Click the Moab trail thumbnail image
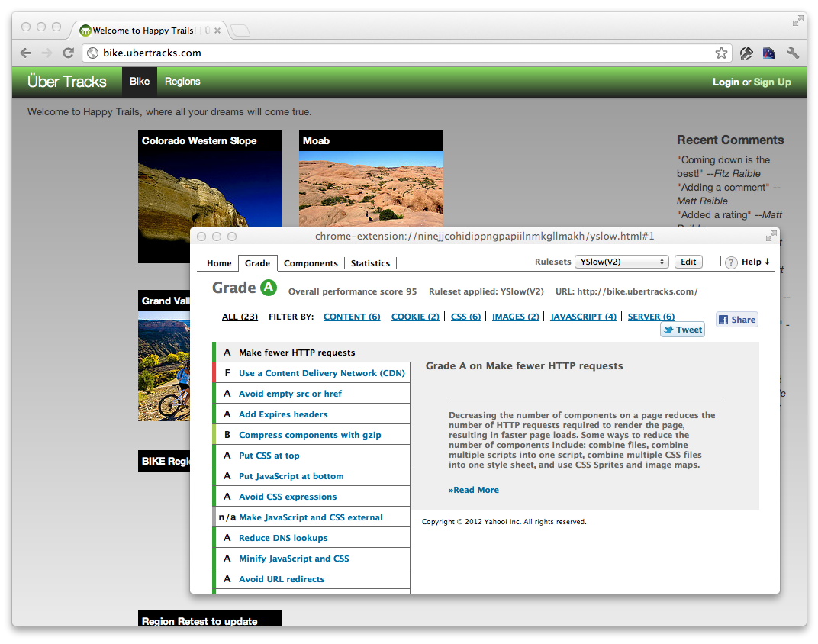This screenshot has height=644, width=818. click(371, 187)
